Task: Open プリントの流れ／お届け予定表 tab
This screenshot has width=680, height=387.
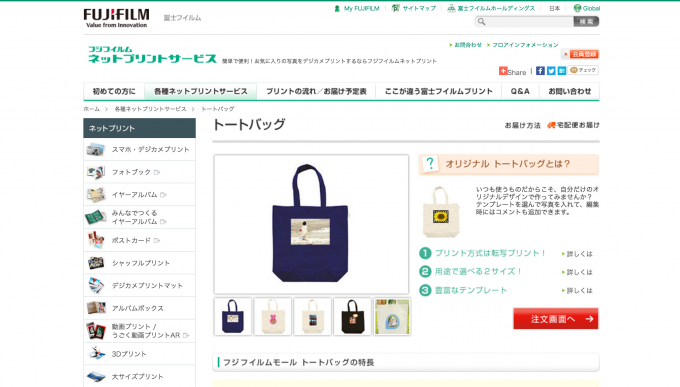Action: pyautogui.click(x=316, y=92)
